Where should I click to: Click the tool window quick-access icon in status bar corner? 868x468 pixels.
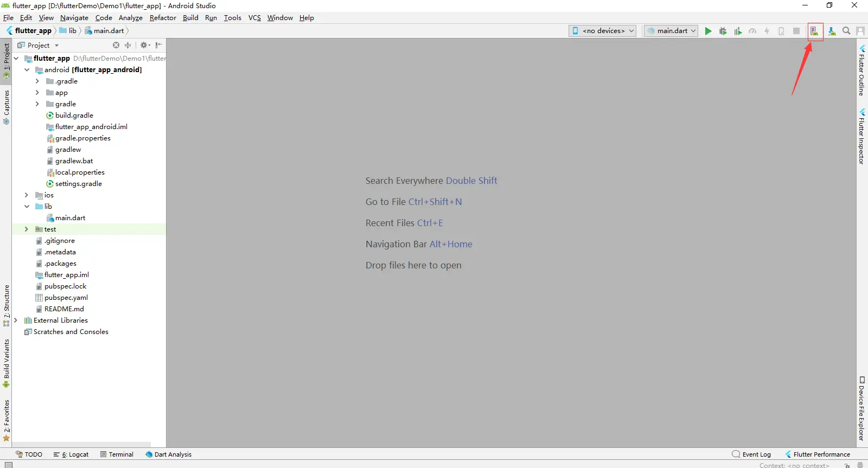(8, 465)
